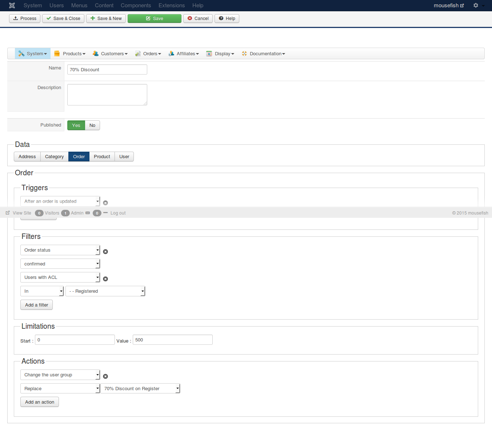Click the View Site link

click(x=22, y=213)
